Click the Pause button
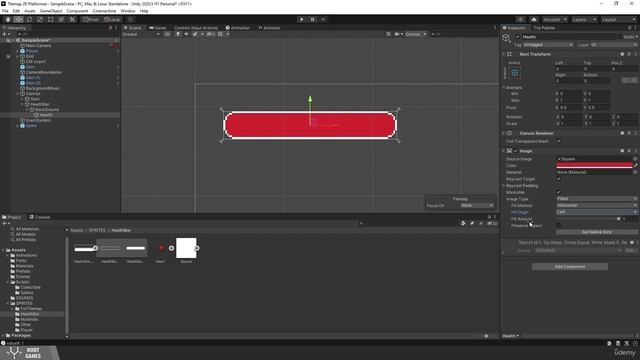 [x=312, y=19]
